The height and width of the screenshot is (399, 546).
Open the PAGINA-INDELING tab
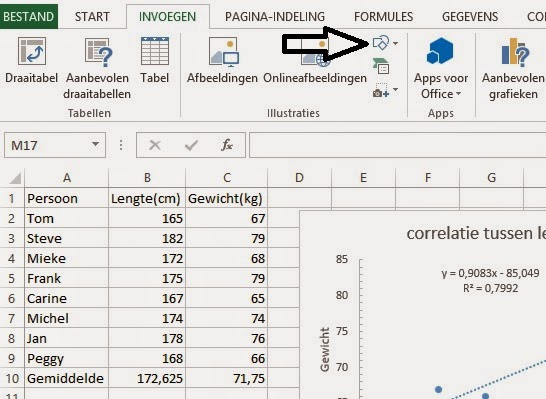click(x=275, y=16)
